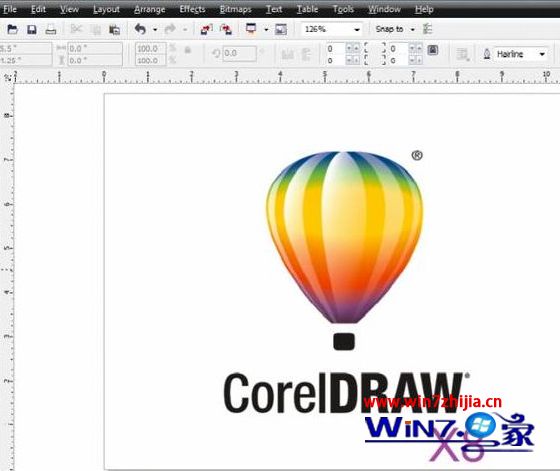Open the Tools menu
This screenshot has width=560, height=471.
(x=343, y=9)
